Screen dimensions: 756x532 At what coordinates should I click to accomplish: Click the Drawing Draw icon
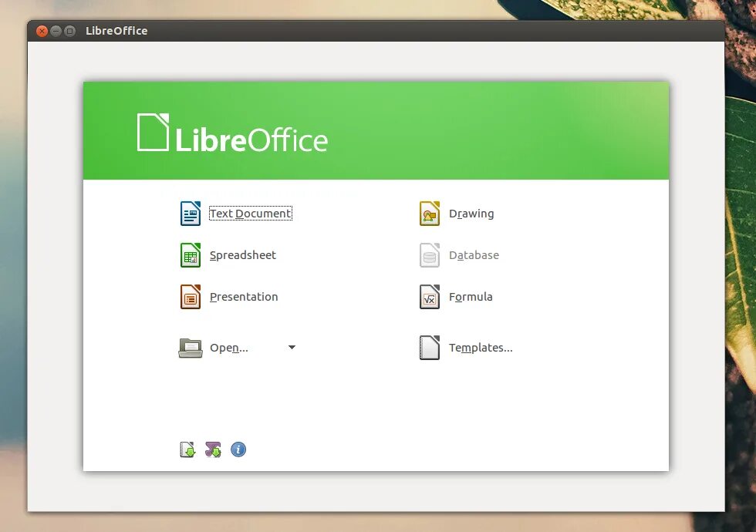430,214
